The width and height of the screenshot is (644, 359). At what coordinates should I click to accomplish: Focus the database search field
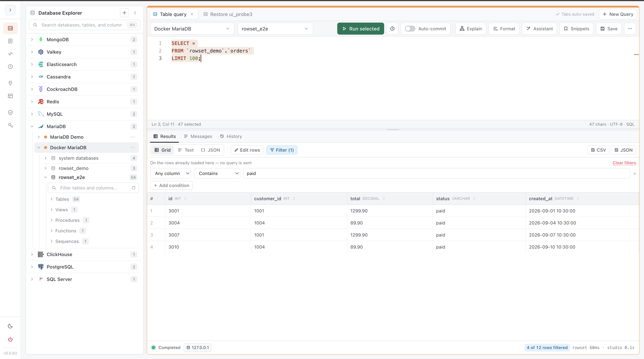pos(85,25)
